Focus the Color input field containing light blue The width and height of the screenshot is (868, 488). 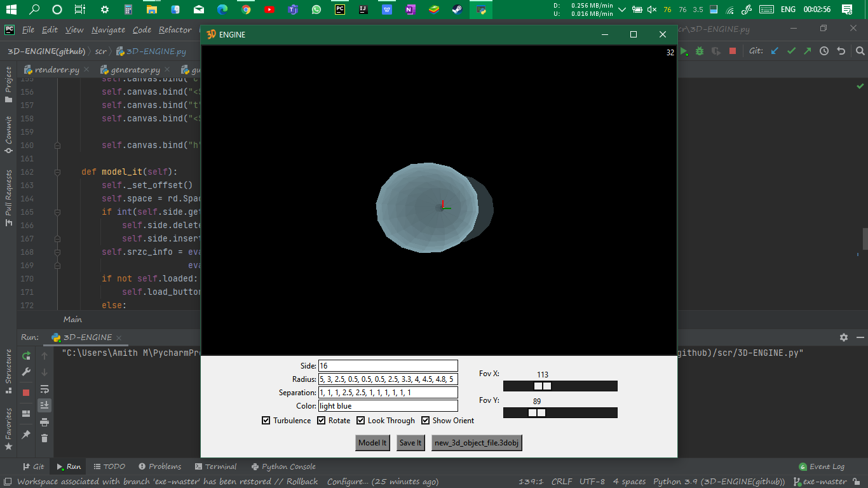pos(388,406)
